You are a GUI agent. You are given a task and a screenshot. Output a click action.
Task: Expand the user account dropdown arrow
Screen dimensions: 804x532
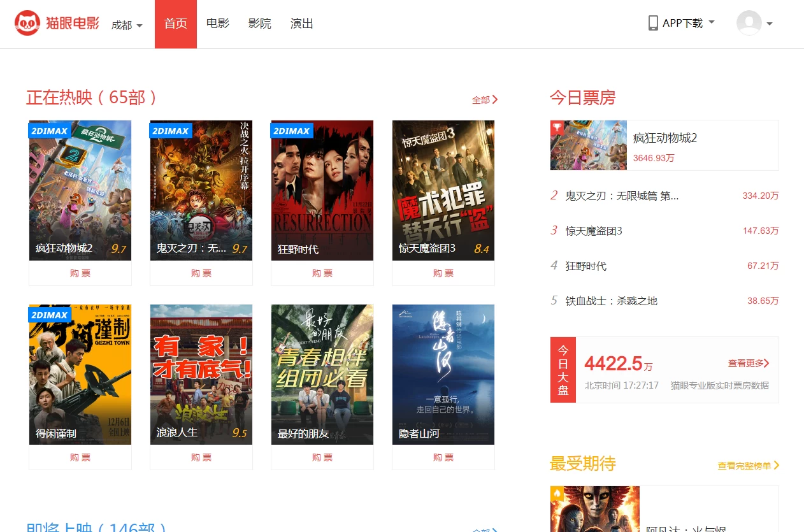(770, 24)
